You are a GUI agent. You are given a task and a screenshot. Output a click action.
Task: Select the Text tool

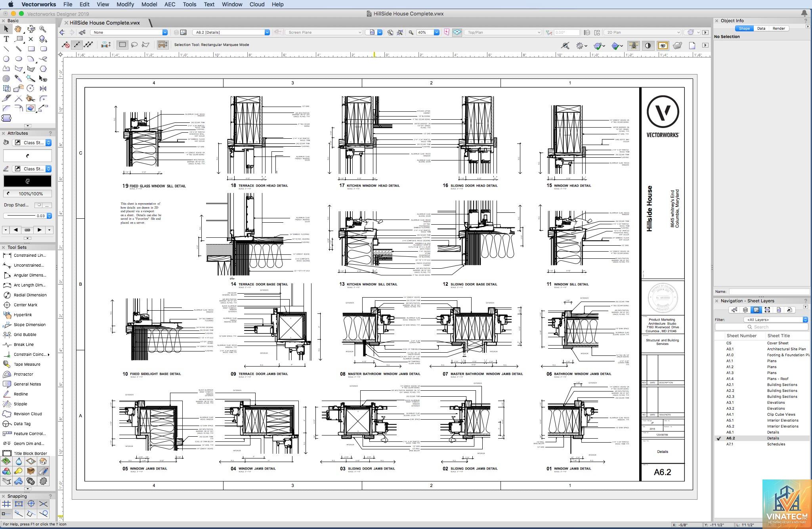(x=6, y=39)
